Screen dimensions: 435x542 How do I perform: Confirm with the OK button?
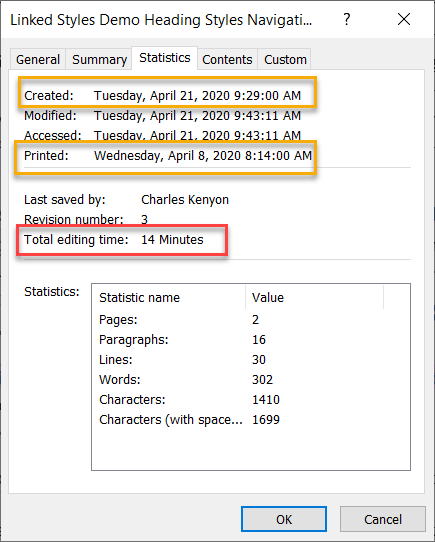click(x=284, y=519)
